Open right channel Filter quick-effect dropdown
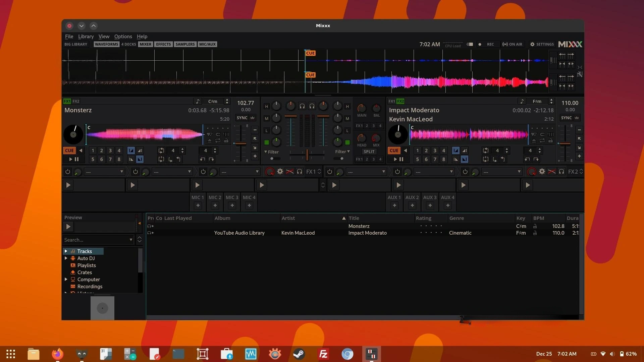Screen dimensions: 644x362 (x=342, y=152)
